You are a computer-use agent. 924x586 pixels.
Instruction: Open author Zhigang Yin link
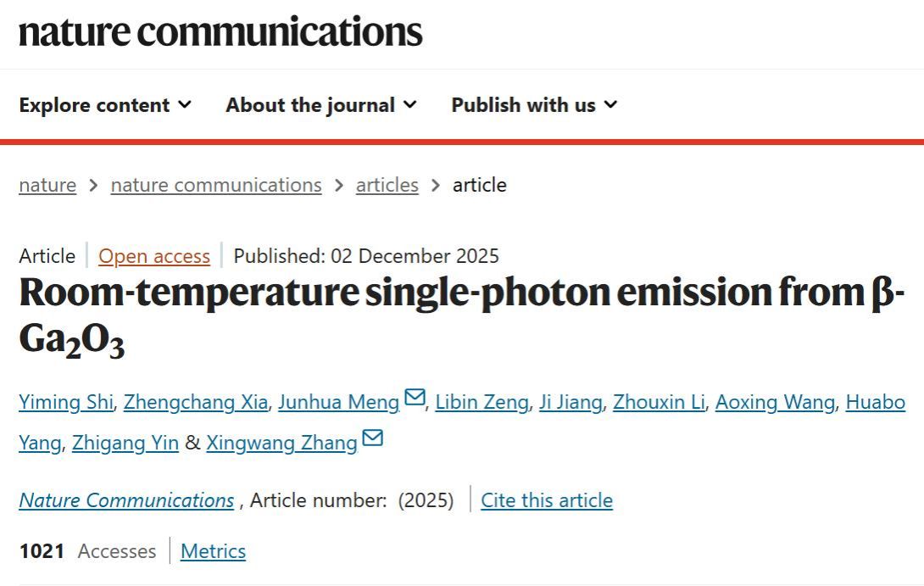tap(125, 443)
